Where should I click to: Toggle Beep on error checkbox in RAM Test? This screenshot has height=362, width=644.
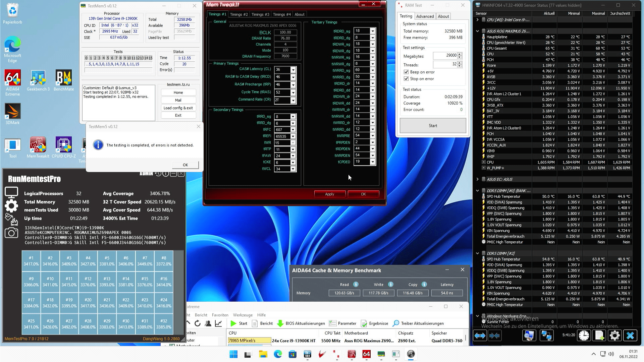tap(406, 72)
